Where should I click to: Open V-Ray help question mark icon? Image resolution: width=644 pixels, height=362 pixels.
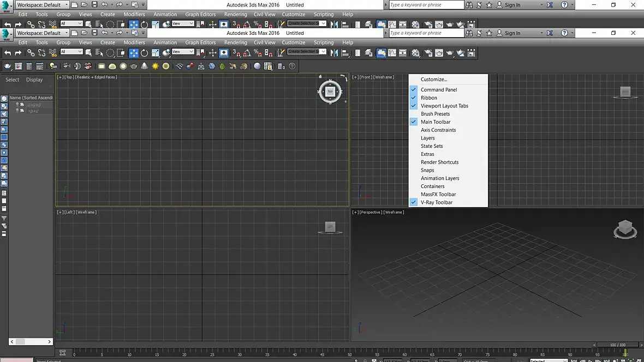tap(292, 66)
